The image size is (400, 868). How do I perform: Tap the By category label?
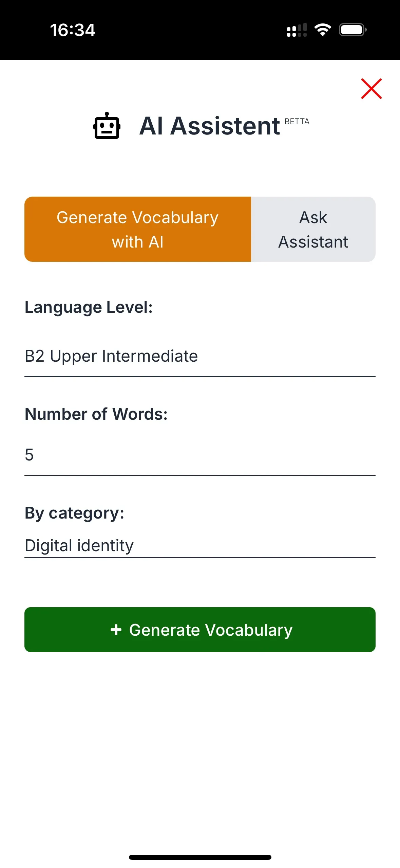point(74,513)
